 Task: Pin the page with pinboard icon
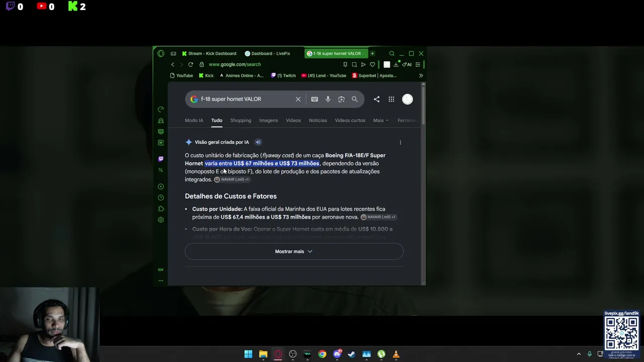coord(345,64)
